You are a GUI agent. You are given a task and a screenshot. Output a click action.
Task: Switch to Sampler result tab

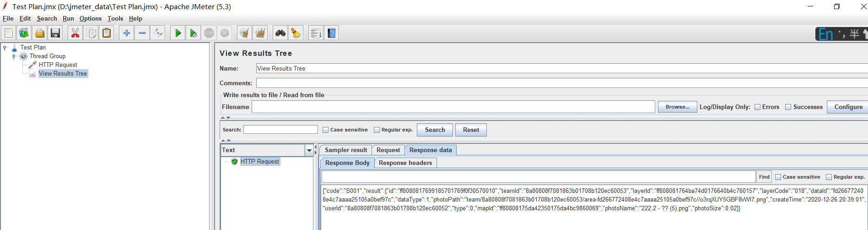click(x=346, y=150)
